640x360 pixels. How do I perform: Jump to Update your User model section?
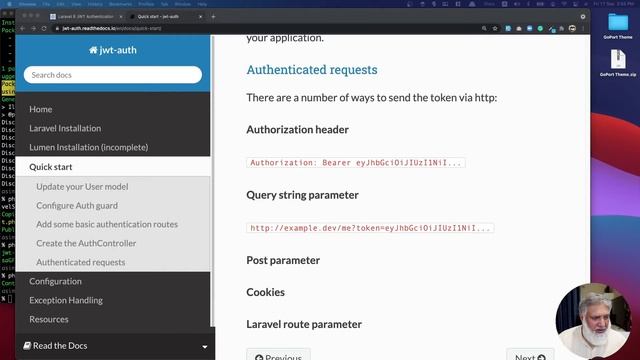point(82,187)
